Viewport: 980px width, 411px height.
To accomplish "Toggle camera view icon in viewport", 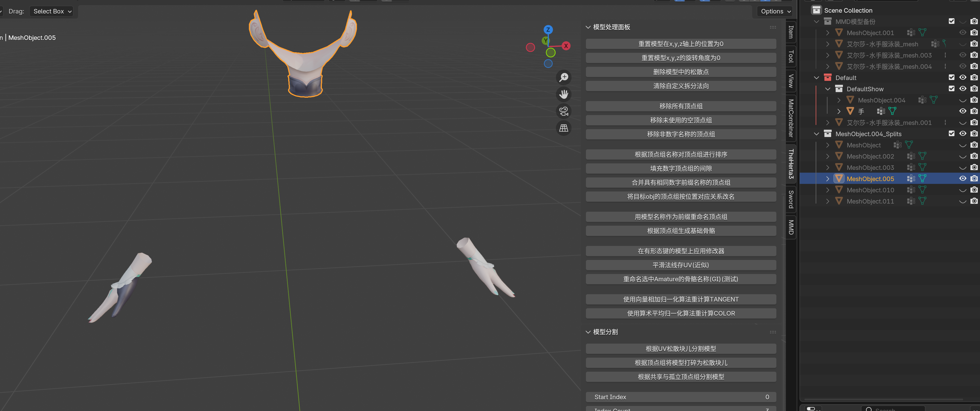I will pyautogui.click(x=563, y=111).
